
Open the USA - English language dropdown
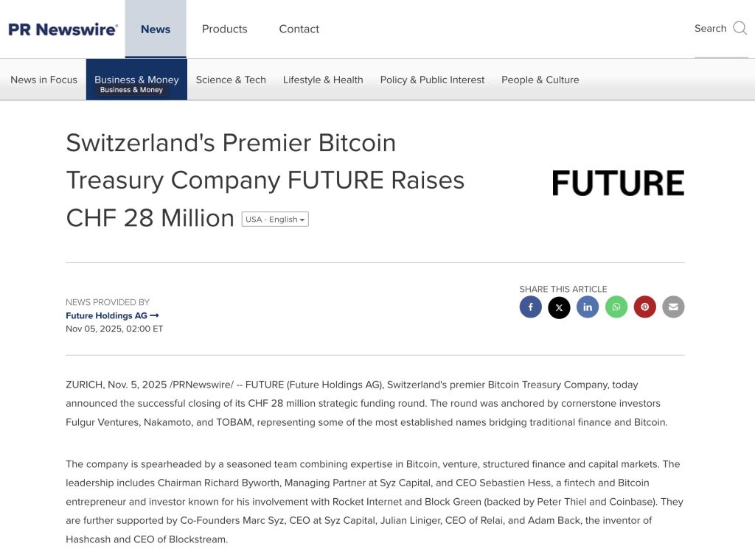click(x=275, y=220)
